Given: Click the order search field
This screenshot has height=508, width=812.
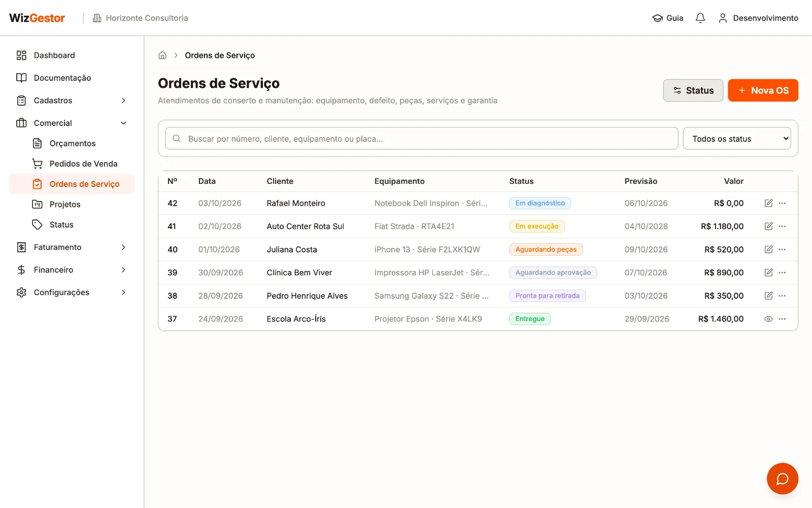Looking at the screenshot, I should point(422,139).
